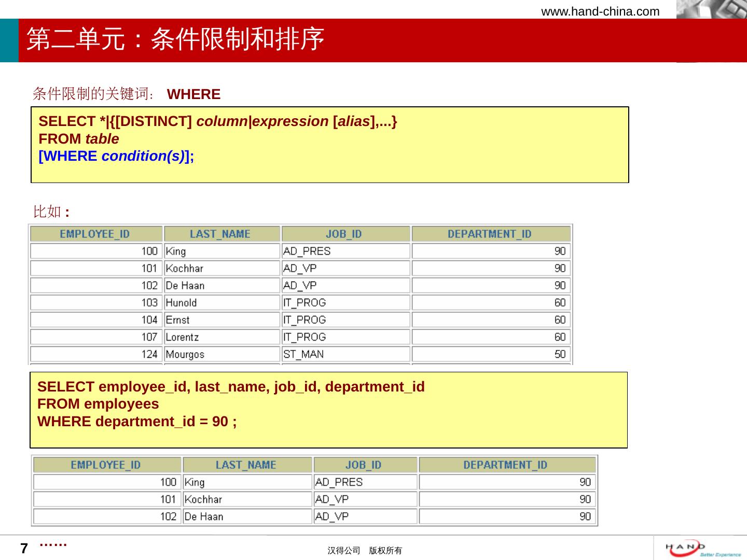Image resolution: width=747 pixels, height=560 pixels.
Task: Click the department 50 cell
Action: pos(491,354)
